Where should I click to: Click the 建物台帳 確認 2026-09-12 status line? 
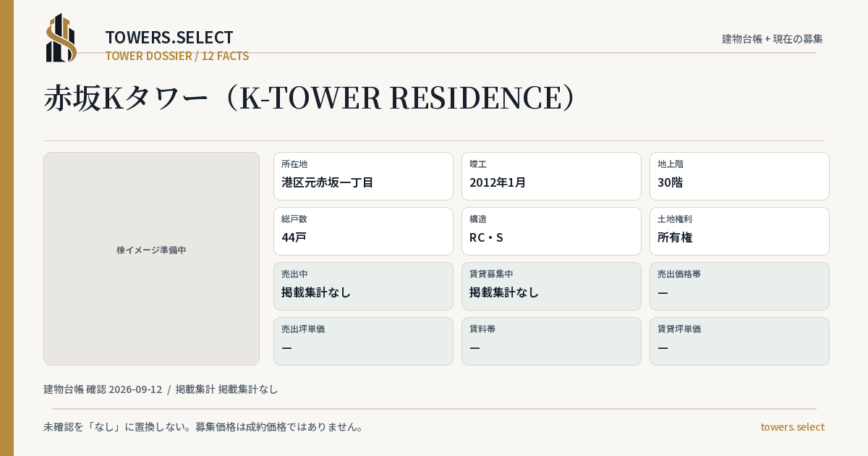(x=161, y=389)
